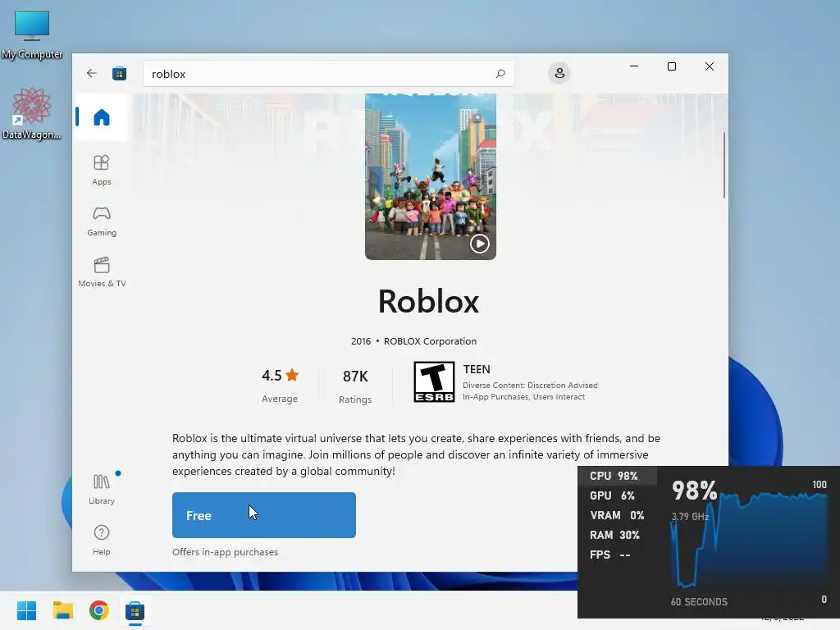Go back using the Store back arrow
Viewport: 840px width, 630px height.
(92, 73)
